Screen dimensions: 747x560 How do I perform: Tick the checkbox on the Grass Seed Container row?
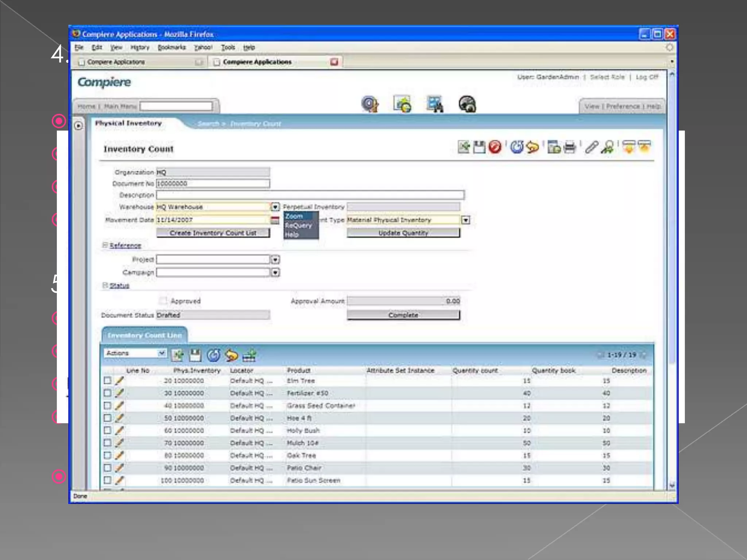point(107,405)
